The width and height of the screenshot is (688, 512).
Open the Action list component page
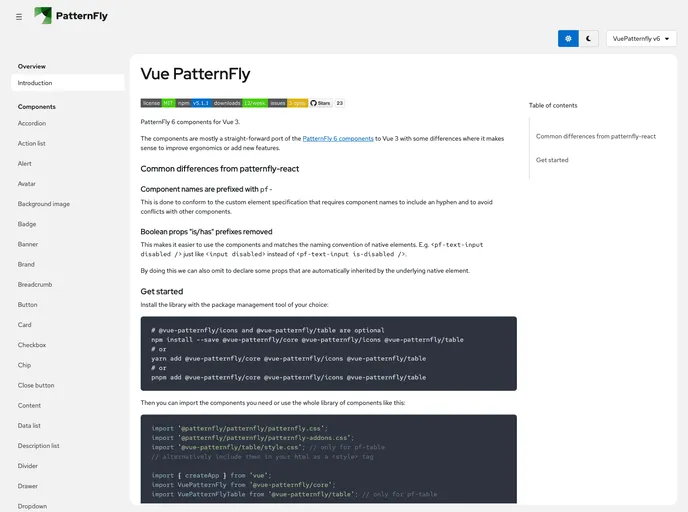point(32,143)
